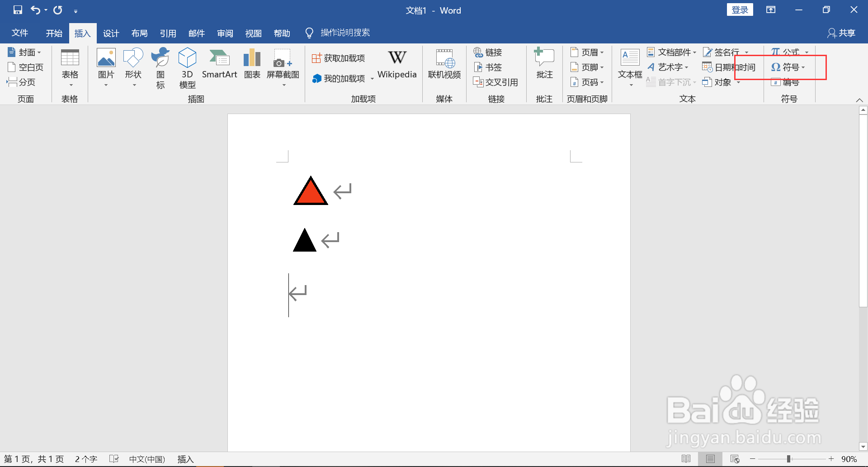Add a Comment (批注)
This screenshot has width=868, height=467.
point(544,64)
